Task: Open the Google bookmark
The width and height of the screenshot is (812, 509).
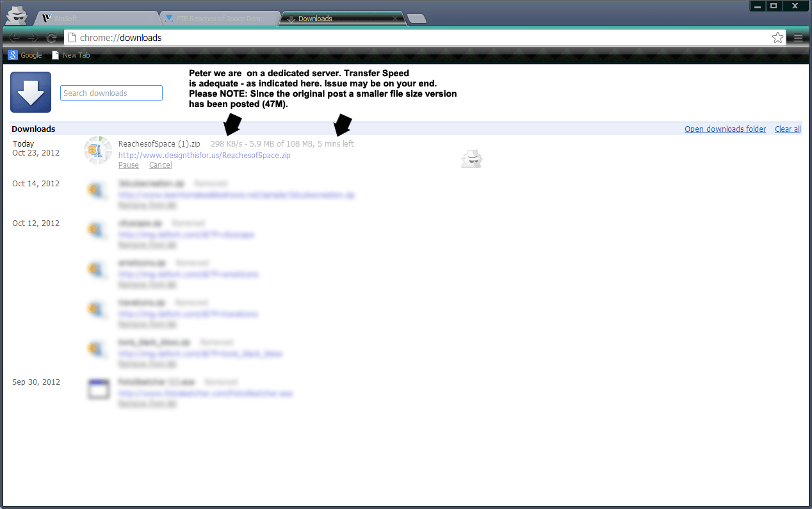Action: tap(25, 55)
